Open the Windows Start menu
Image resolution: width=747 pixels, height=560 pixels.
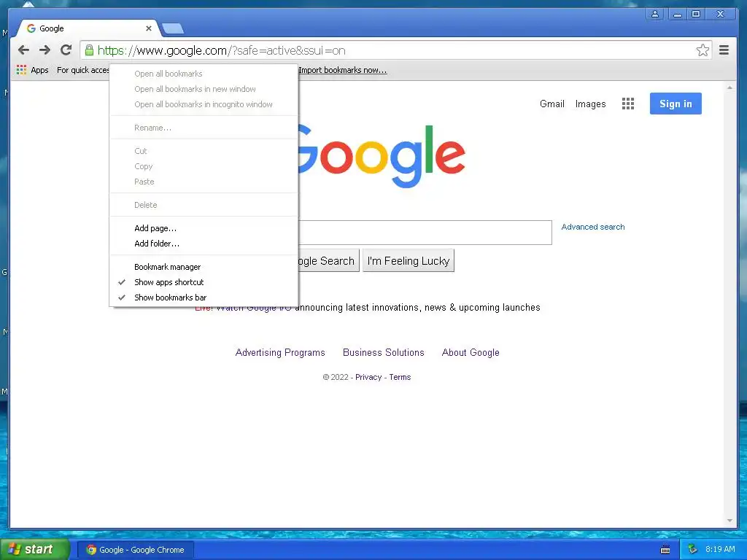[x=35, y=549]
